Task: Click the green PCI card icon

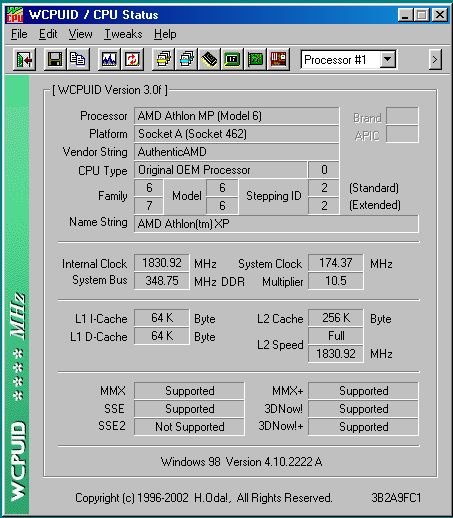Action: 255,60
